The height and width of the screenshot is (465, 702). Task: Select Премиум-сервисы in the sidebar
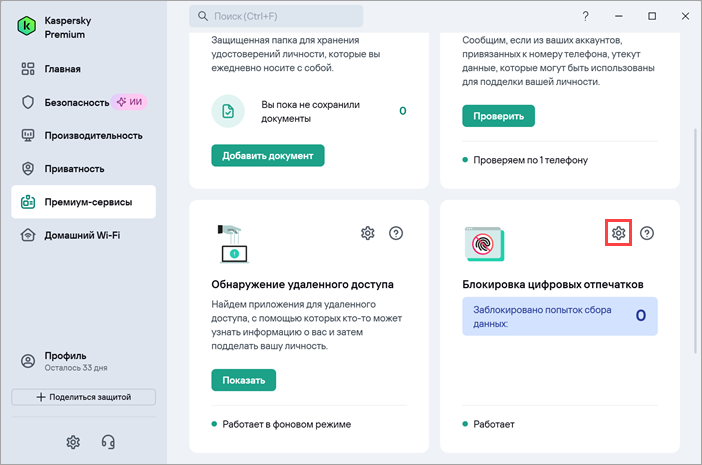[83, 202]
